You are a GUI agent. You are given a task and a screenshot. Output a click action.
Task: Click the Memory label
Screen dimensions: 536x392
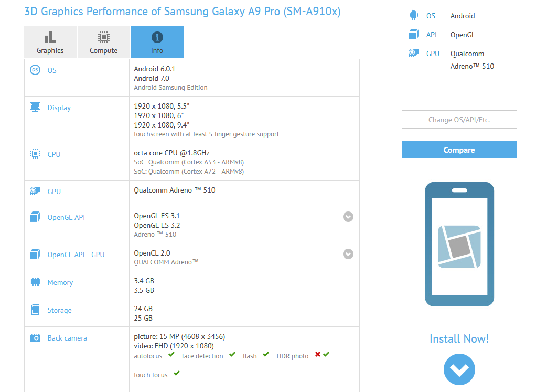coord(60,282)
